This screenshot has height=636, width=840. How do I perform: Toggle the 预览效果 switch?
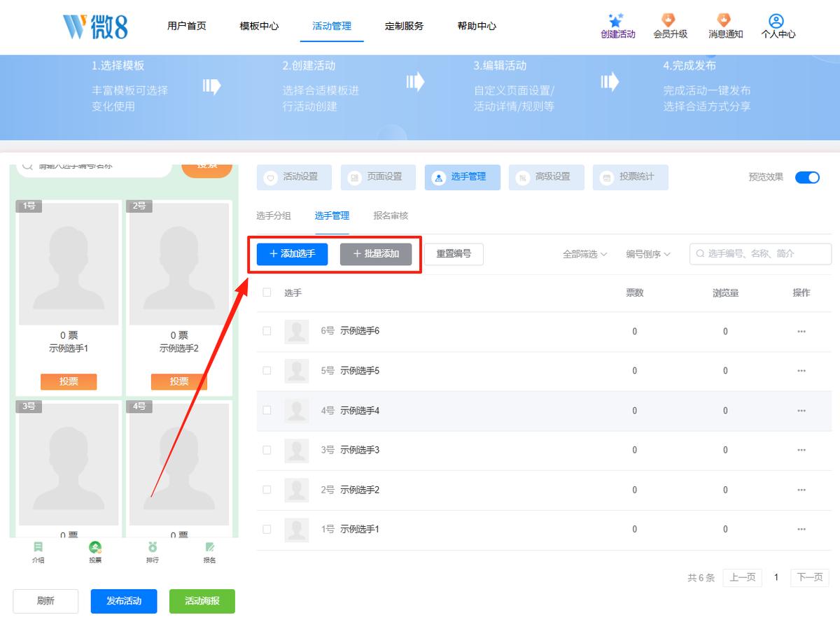[807, 177]
